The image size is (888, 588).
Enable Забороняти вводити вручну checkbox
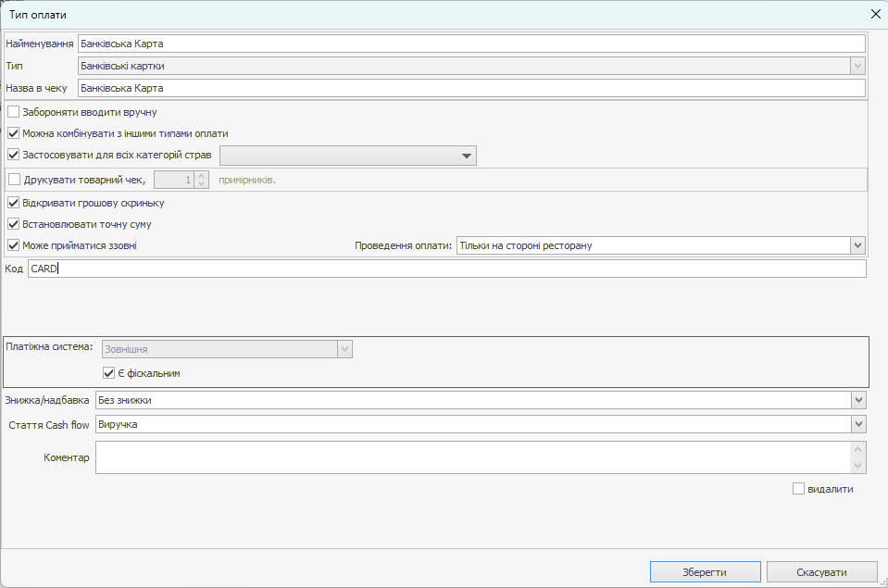point(13,112)
